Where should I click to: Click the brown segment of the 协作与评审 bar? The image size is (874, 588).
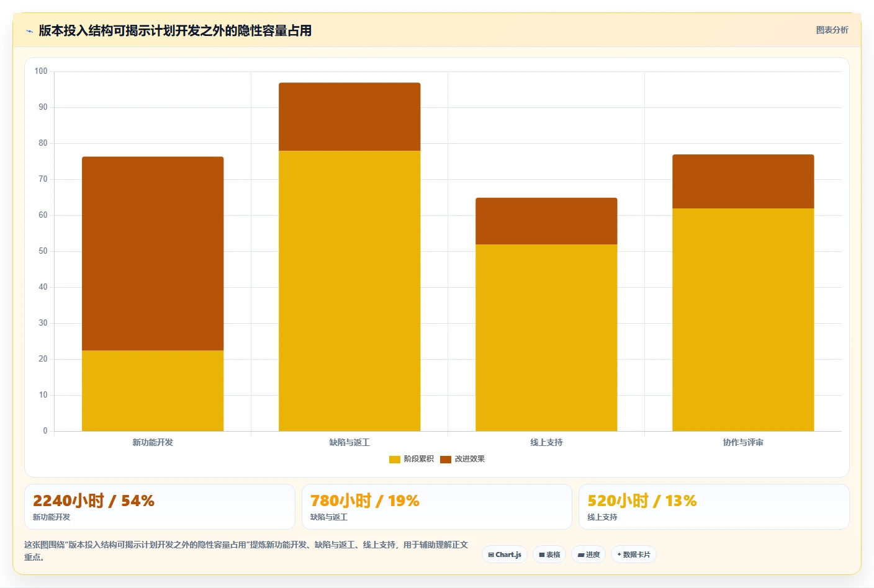tap(743, 181)
